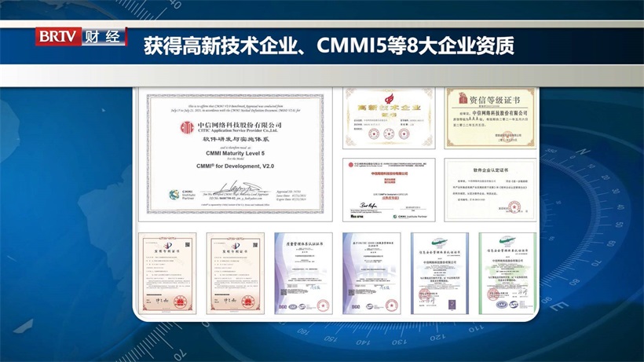Screen dimensions: 644x362
Task: Select the text 软件研发与实施体系
Action: 236,139
